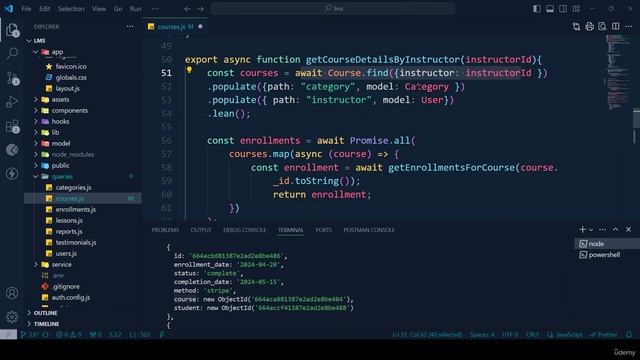Screen dimensions: 640x360
Task: Open the Manage gear icon
Action: 12,317
